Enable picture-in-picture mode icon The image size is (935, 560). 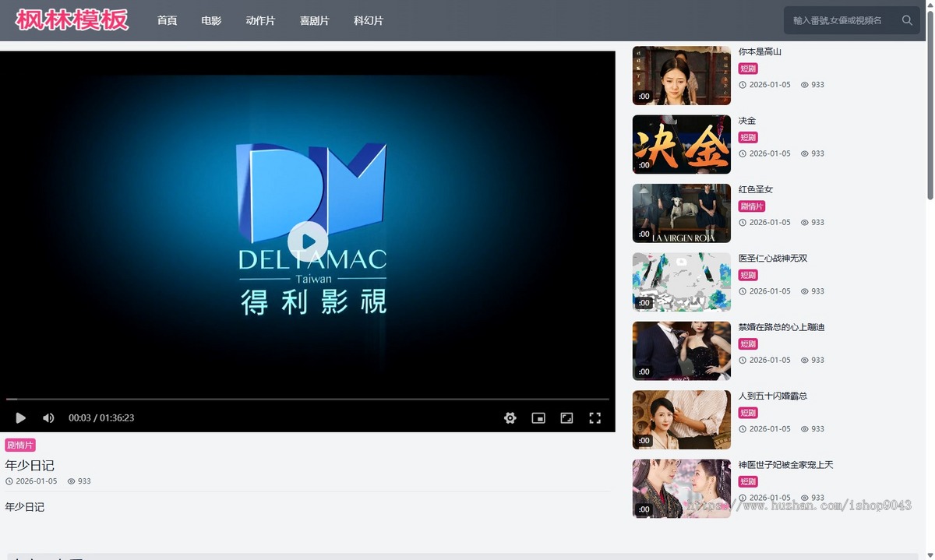538,418
